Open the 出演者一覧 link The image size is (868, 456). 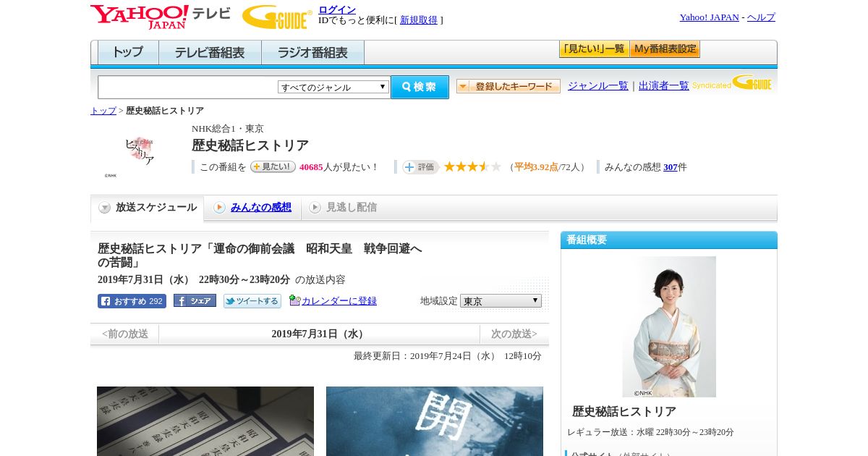(664, 85)
